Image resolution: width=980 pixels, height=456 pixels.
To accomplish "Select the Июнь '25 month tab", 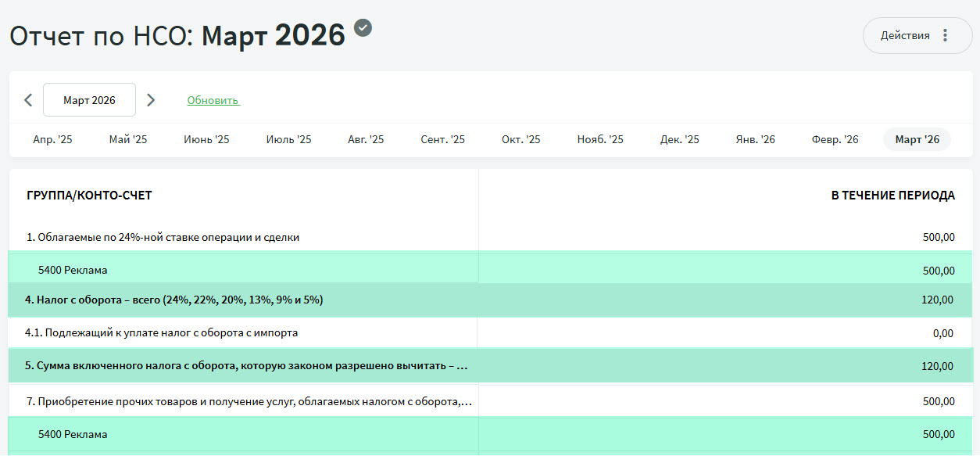I will 206,139.
